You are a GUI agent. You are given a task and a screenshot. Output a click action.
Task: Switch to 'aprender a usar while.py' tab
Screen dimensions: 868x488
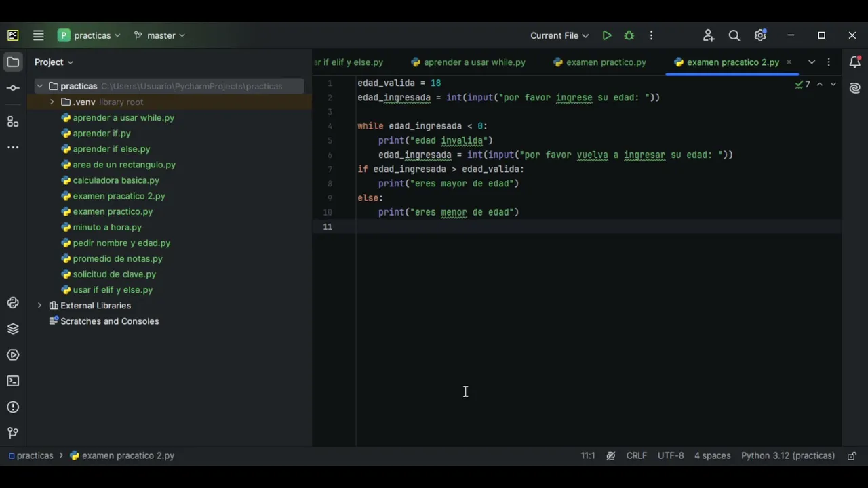pos(468,62)
